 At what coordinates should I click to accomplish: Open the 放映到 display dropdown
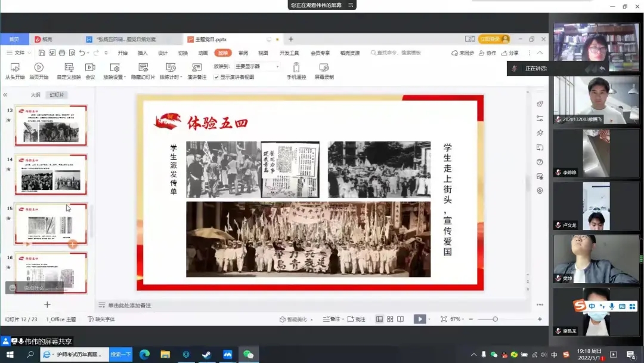258,66
